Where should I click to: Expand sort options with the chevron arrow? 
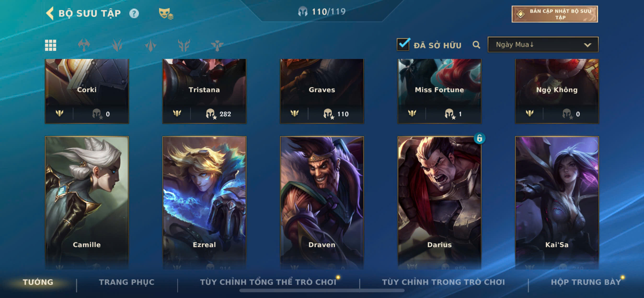587,45
